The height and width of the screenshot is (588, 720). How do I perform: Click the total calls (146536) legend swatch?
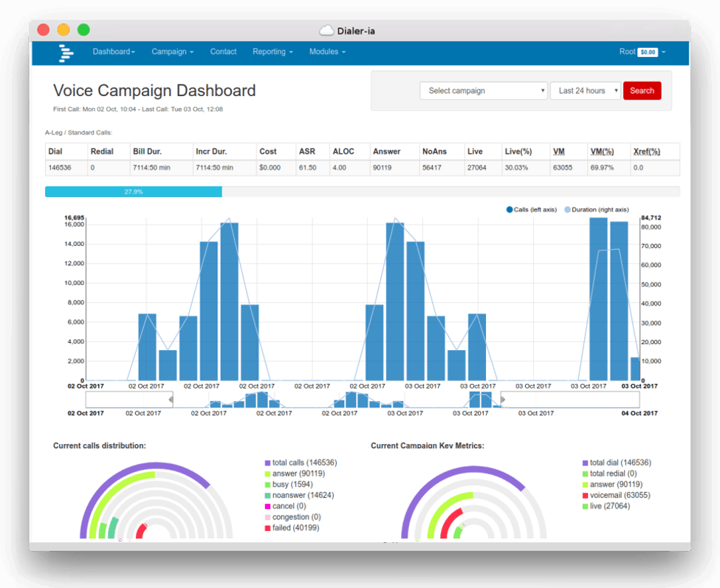[268, 463]
